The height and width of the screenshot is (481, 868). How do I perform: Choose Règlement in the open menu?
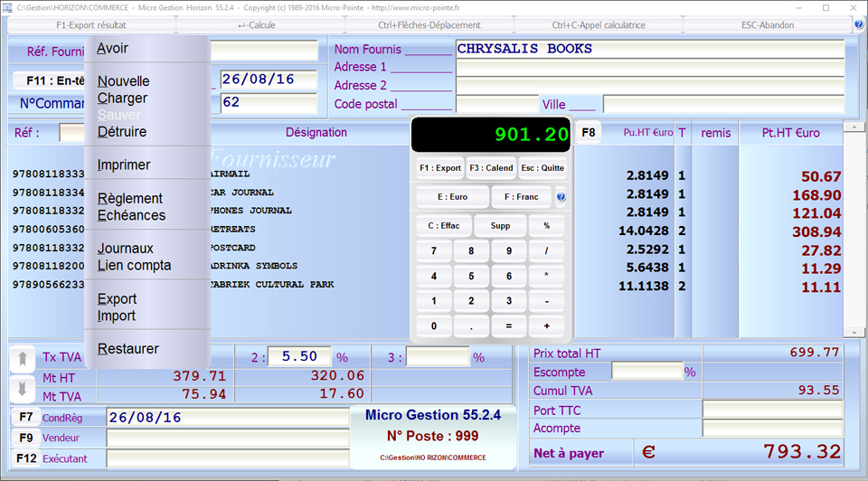click(x=130, y=199)
